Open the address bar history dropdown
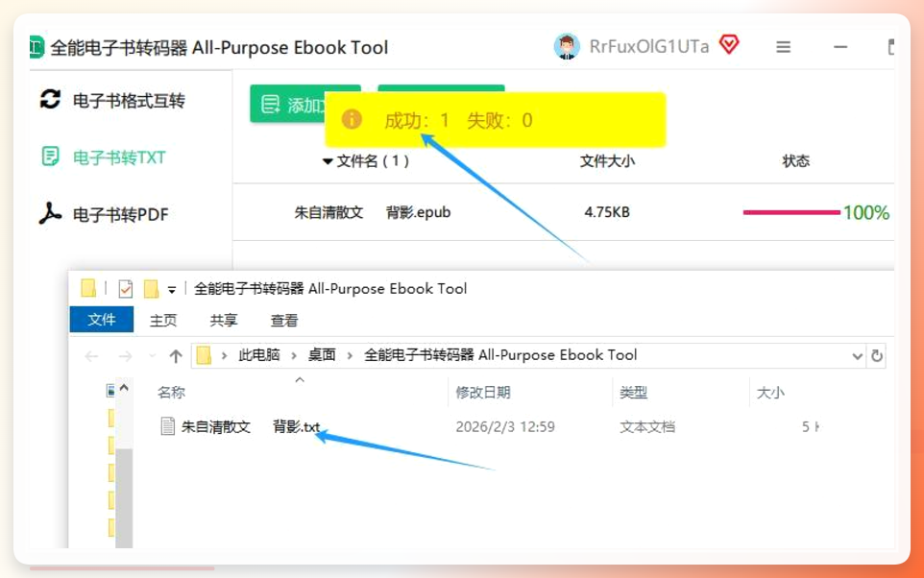Screen dimensions: 924x578 click(x=858, y=356)
